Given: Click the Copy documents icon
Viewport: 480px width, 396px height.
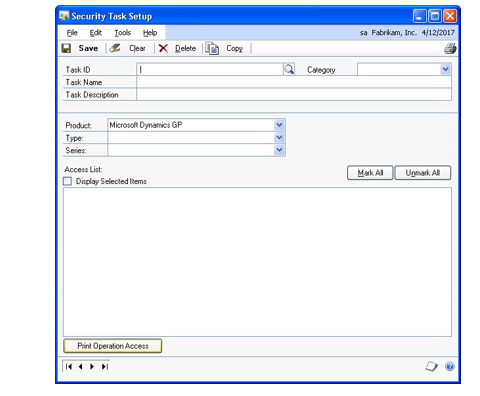Looking at the screenshot, I should (212, 49).
